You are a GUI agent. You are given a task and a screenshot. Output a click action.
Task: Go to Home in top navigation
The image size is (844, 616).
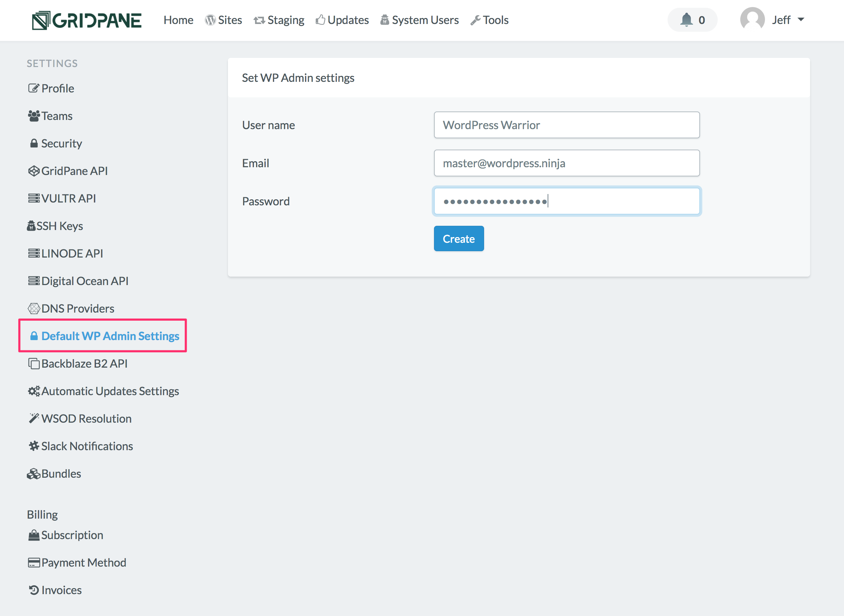pos(178,20)
